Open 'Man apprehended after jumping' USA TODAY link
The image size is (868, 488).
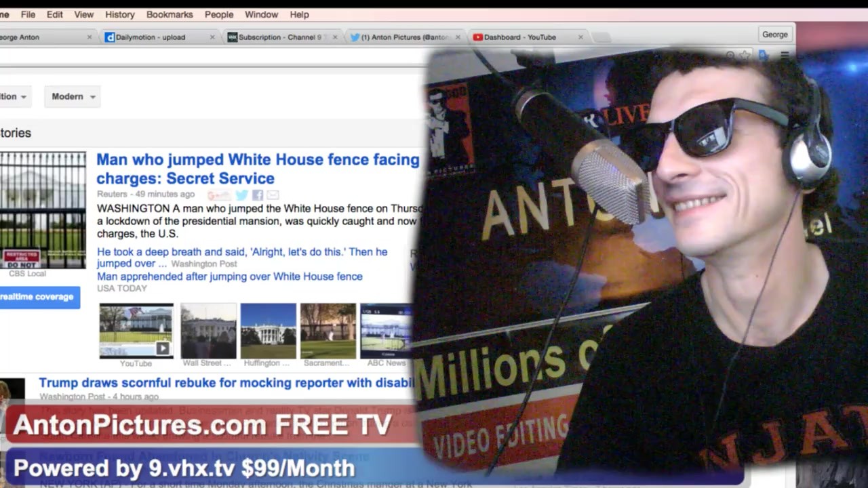[x=229, y=277]
